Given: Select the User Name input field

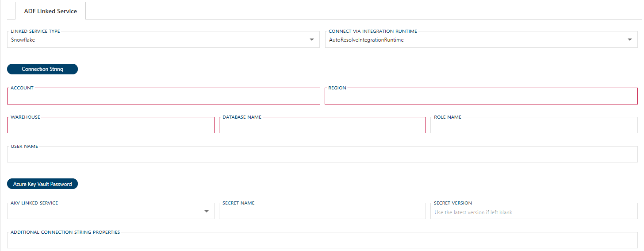Looking at the screenshot, I should click(x=322, y=154).
